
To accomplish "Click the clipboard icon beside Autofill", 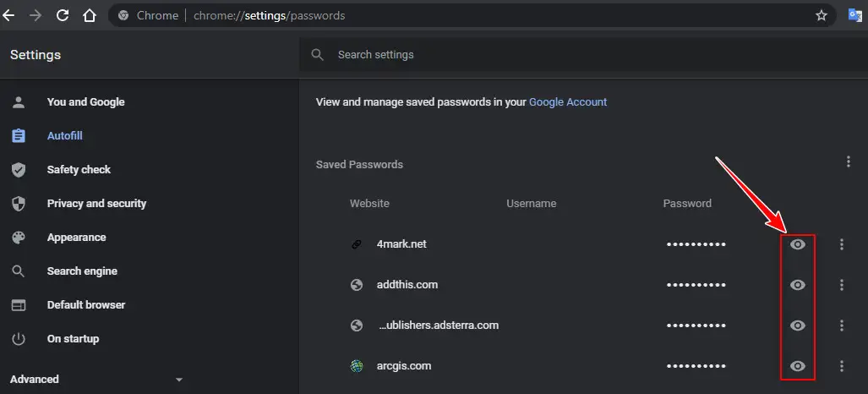I will (x=19, y=136).
